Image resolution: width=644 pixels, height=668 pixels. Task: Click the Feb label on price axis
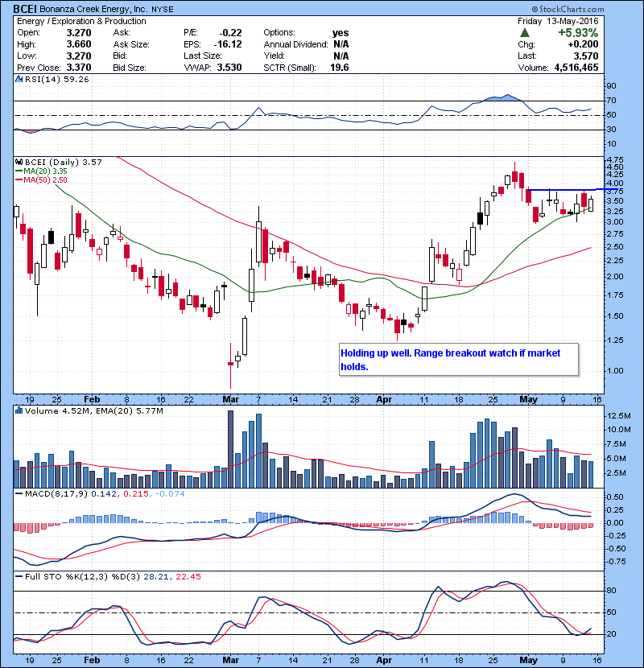tap(92, 399)
